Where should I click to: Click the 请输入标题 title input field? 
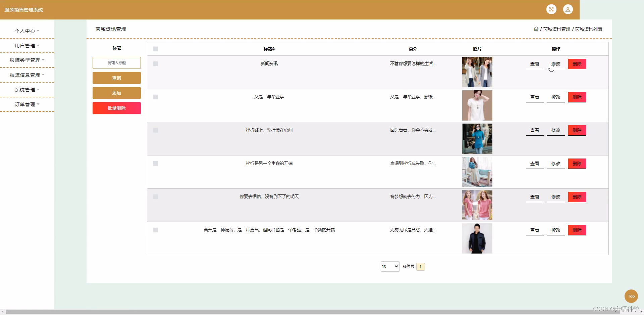click(117, 63)
